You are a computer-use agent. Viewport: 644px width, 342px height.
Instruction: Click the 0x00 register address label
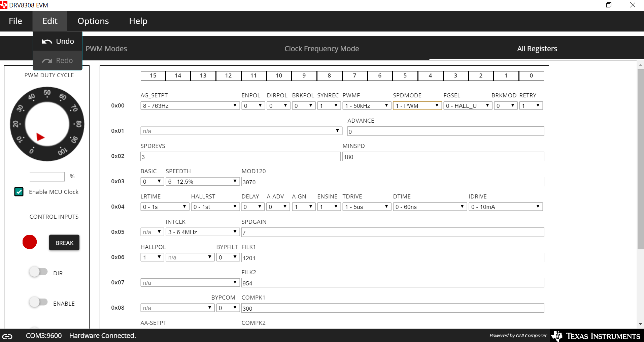coord(118,105)
